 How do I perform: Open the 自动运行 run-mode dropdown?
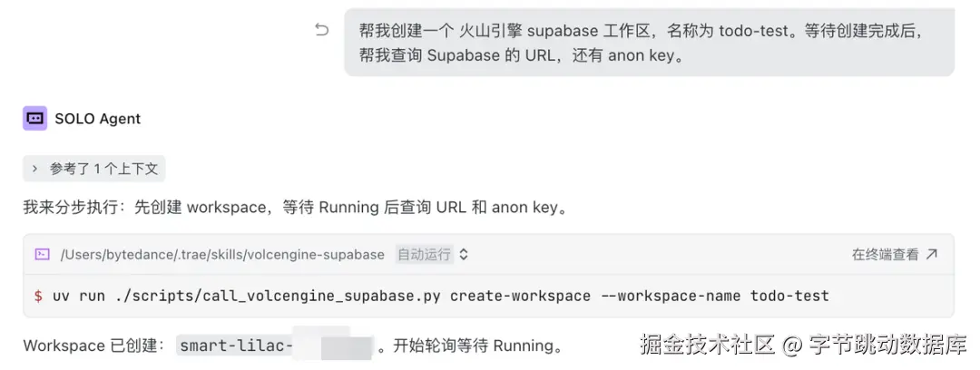coord(432,254)
